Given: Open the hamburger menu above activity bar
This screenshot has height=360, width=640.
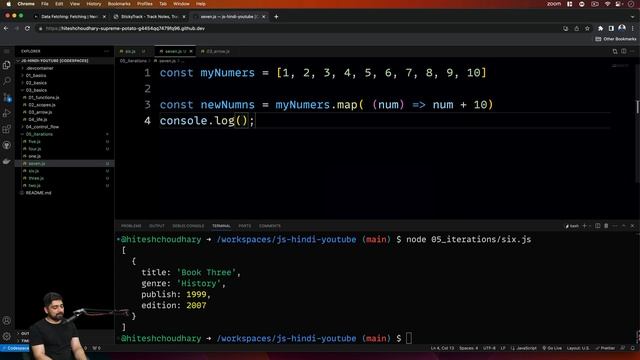Looking at the screenshot, I should (x=7, y=51).
